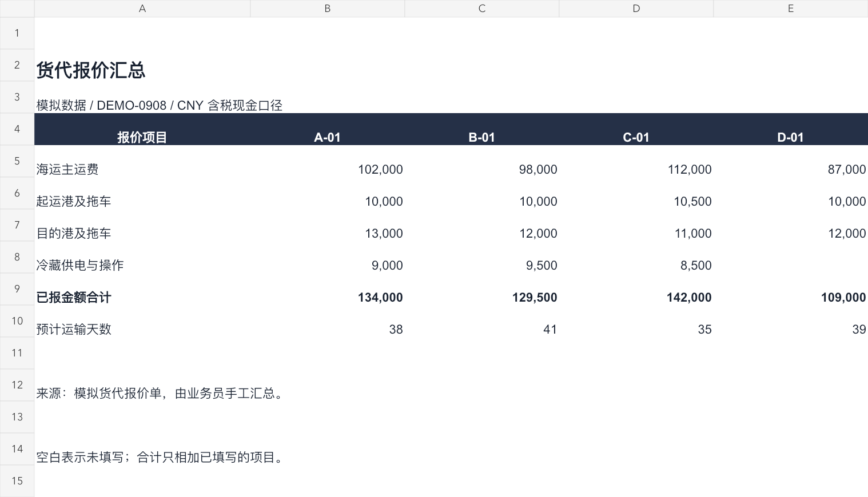Select the transit days cell 41
Image resolution: width=868 pixels, height=497 pixels.
482,321
